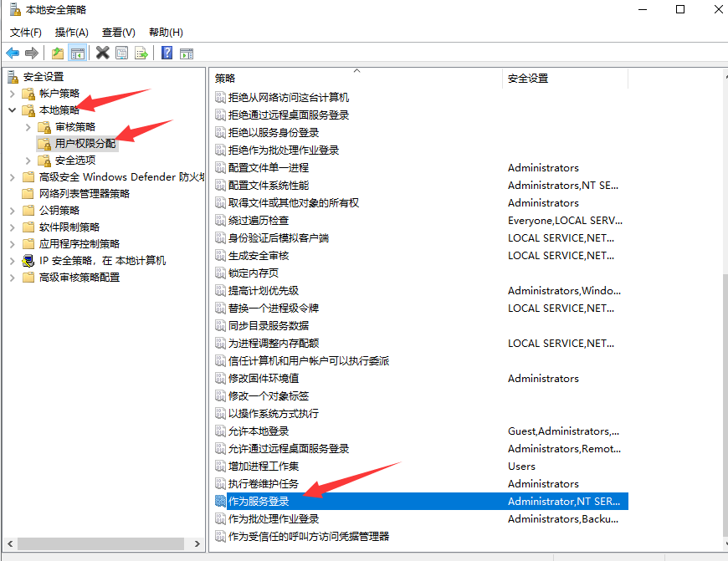The height and width of the screenshot is (561, 728).
Task: Expand the 审核策略 tree node
Action: [28, 127]
